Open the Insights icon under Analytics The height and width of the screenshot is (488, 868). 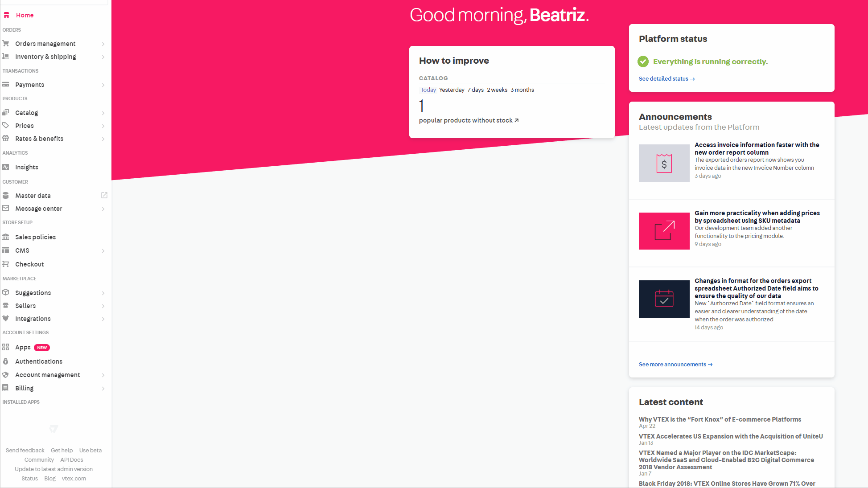pyautogui.click(x=6, y=167)
